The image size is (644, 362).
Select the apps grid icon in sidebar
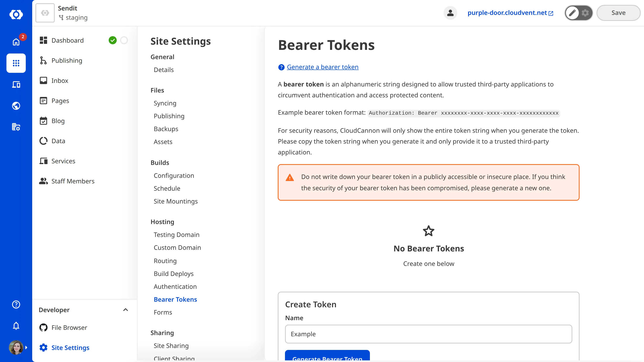point(16,63)
